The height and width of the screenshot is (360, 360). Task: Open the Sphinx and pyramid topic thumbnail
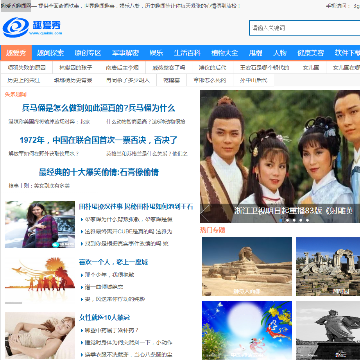[247, 266]
